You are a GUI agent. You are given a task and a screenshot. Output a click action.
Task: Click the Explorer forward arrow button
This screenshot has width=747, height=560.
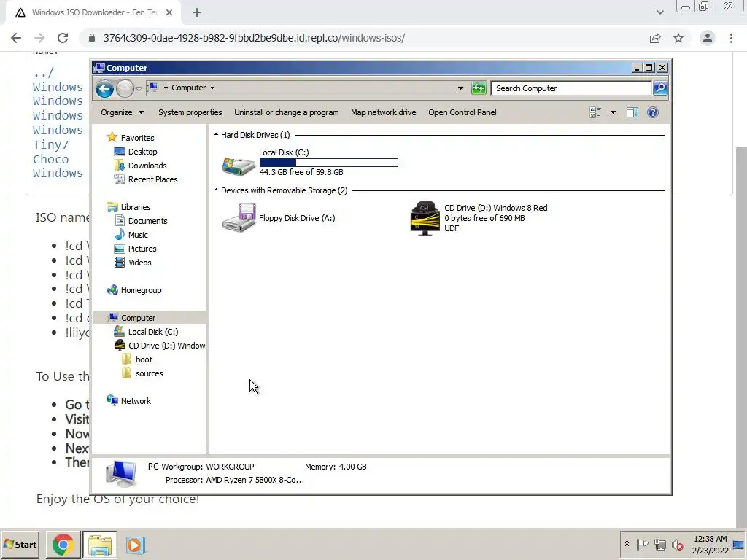click(125, 88)
